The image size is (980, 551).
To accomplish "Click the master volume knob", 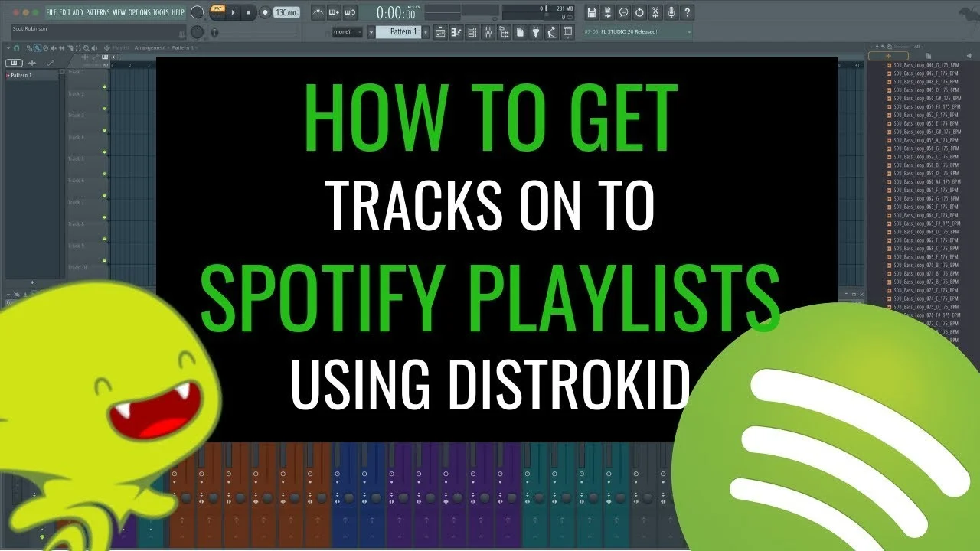I will coord(198,12).
